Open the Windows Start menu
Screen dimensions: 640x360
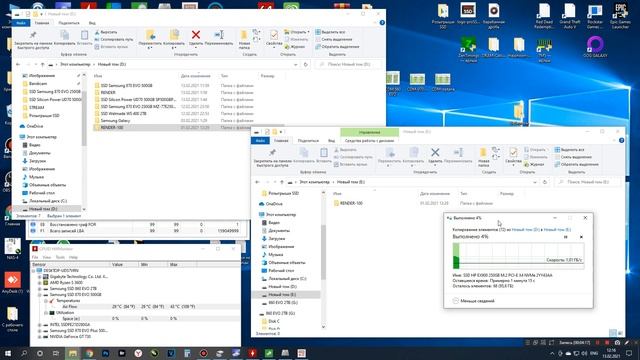(8, 353)
